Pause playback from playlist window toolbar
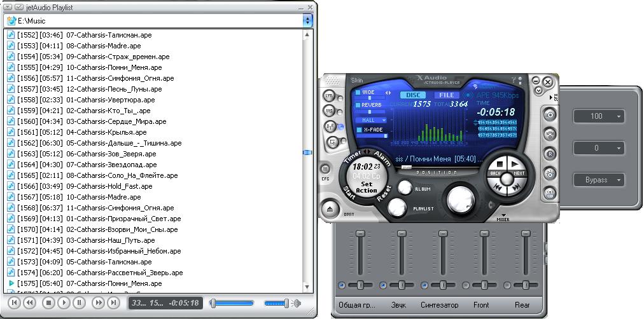Screen dimensions: 644x319 tap(79, 303)
